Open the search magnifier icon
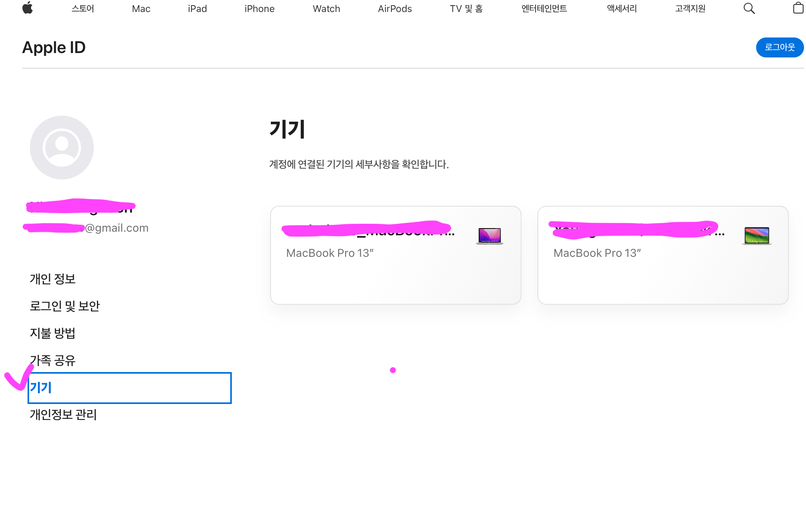The width and height of the screenshot is (806, 532). tap(749, 8)
